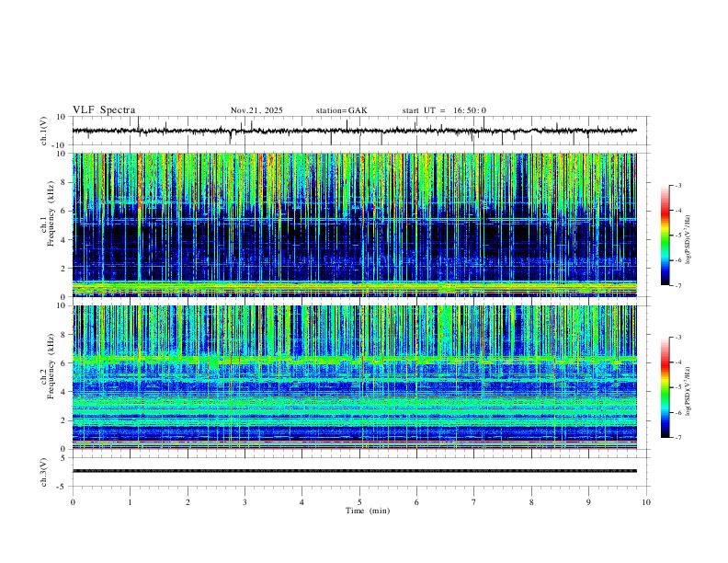The height and width of the screenshot is (563, 728).
Task: Click time axis tick label "3"
Action: tap(245, 502)
